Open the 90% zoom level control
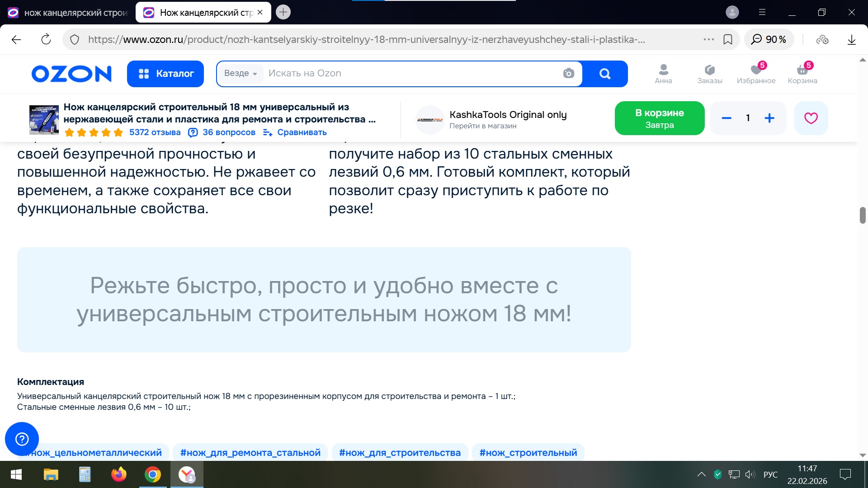The image size is (868, 488). click(x=769, y=40)
